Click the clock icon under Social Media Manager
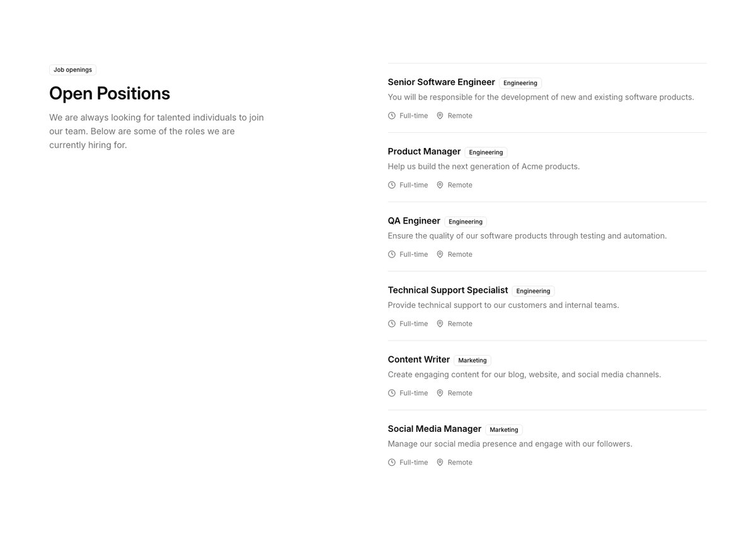This screenshot has width=756, height=542. pyautogui.click(x=392, y=462)
